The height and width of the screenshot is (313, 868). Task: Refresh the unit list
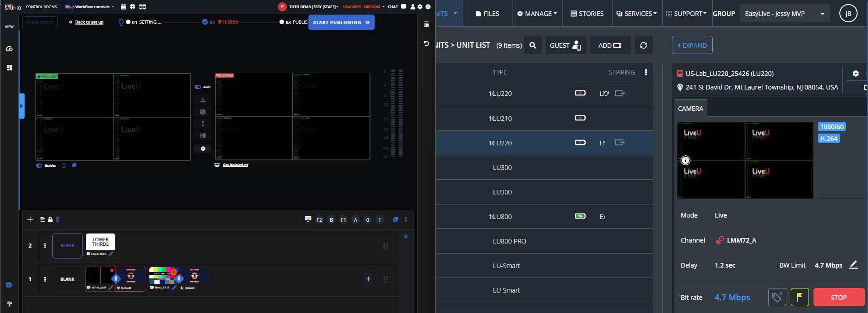pos(644,45)
